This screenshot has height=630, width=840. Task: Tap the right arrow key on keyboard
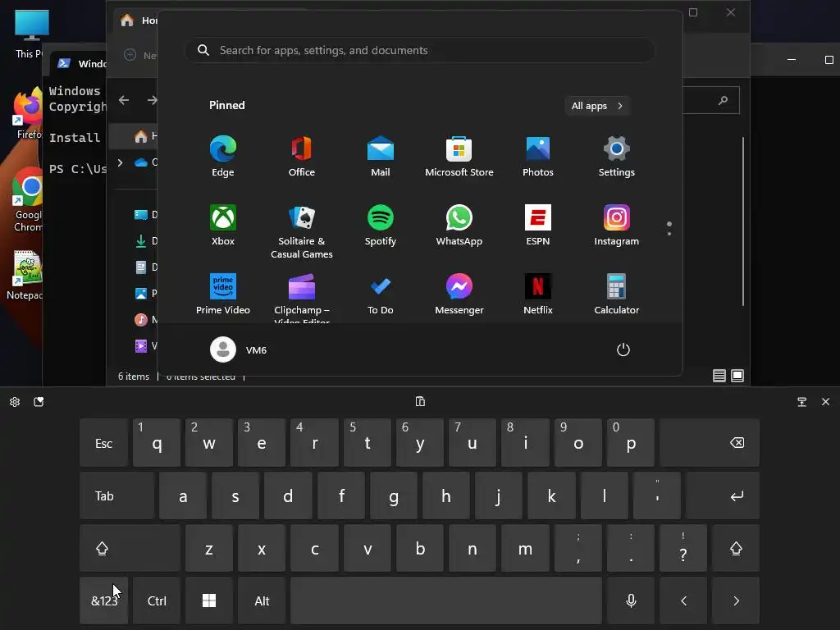click(736, 600)
